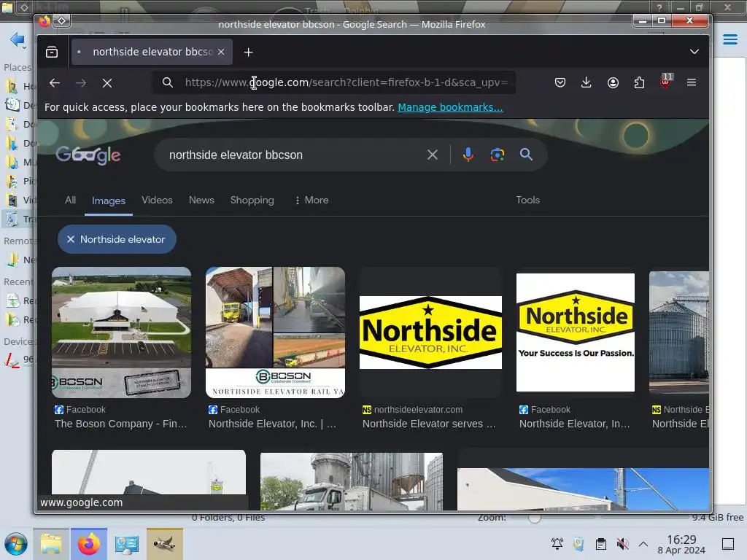Open the wide Northside Elevator, Inc. logo image
The height and width of the screenshot is (560, 747).
pos(430,332)
